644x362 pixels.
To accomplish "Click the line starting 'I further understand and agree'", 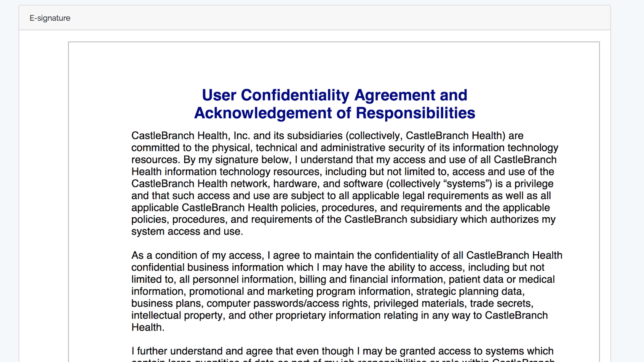I will 342,351.
